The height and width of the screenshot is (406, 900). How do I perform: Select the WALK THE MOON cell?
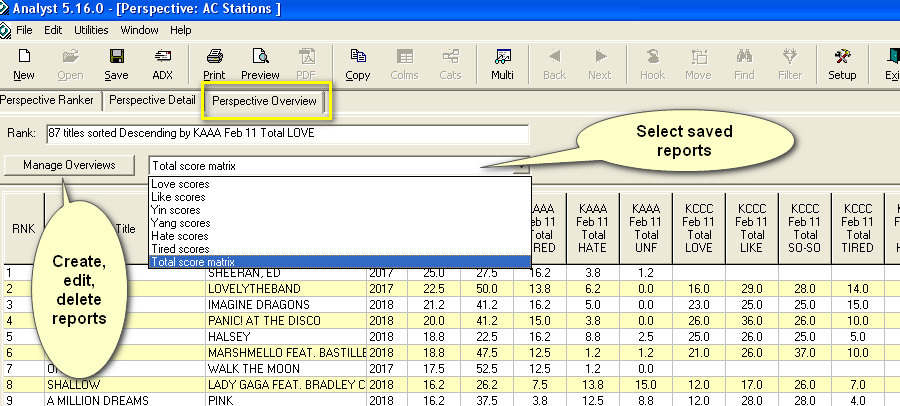tap(286, 369)
